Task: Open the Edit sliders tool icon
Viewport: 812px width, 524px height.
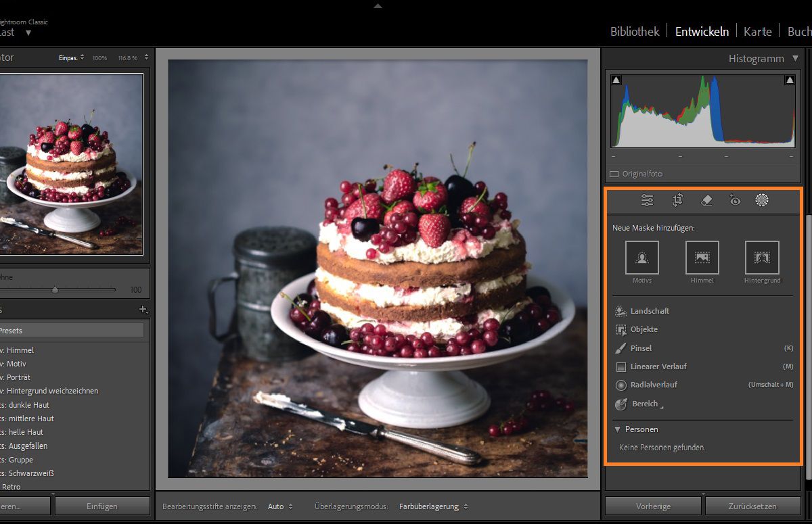Action: click(x=648, y=200)
